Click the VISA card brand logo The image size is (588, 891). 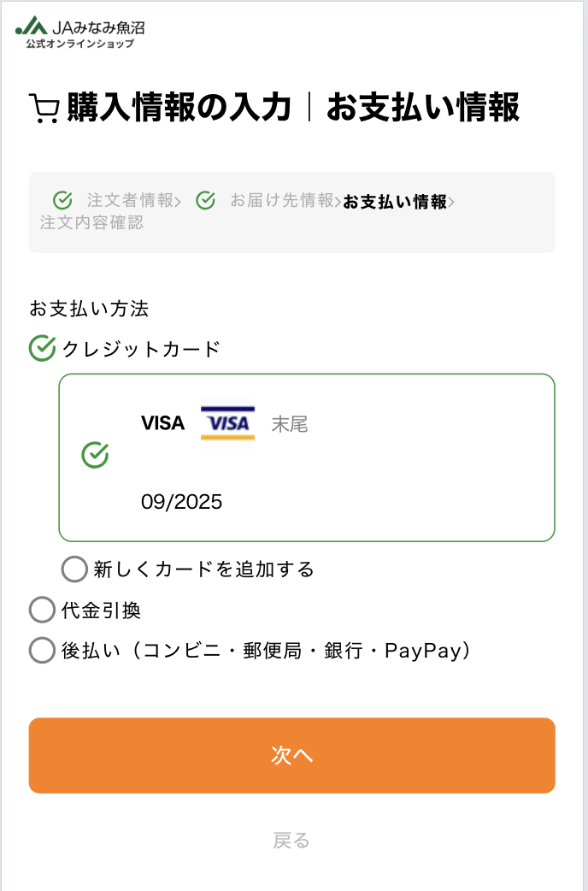click(227, 423)
